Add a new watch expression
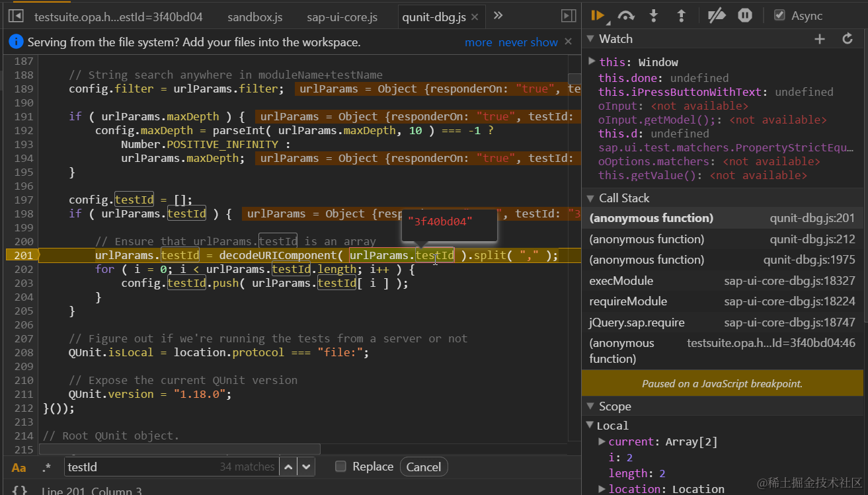Viewport: 868px width, 495px height. [x=820, y=39]
